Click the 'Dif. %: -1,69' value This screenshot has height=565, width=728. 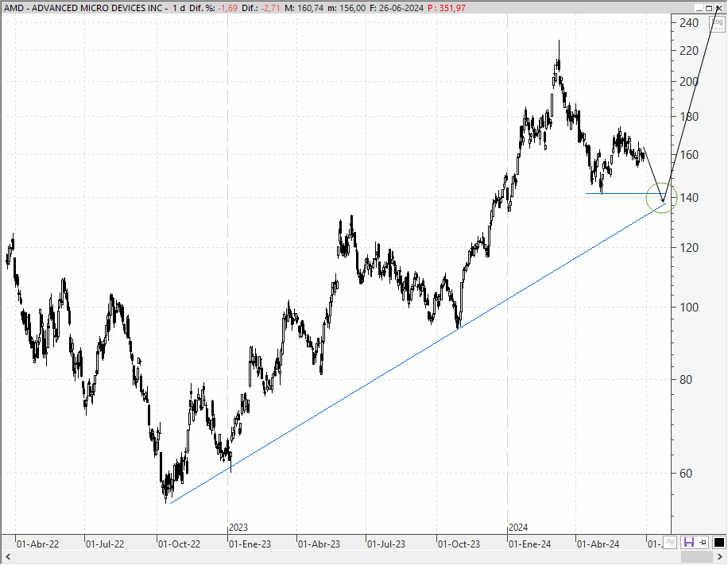pos(213,8)
